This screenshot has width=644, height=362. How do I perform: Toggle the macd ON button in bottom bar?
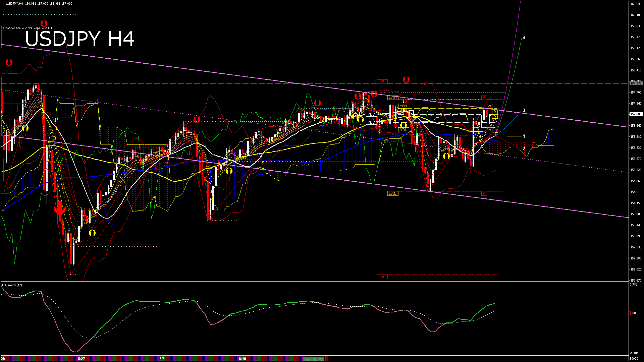click(314, 359)
